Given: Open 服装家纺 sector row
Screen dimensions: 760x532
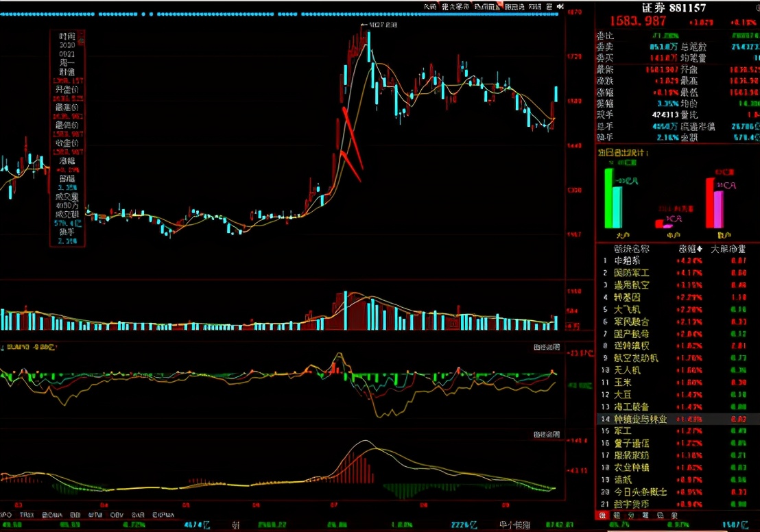Looking at the screenshot, I should 678,455.
